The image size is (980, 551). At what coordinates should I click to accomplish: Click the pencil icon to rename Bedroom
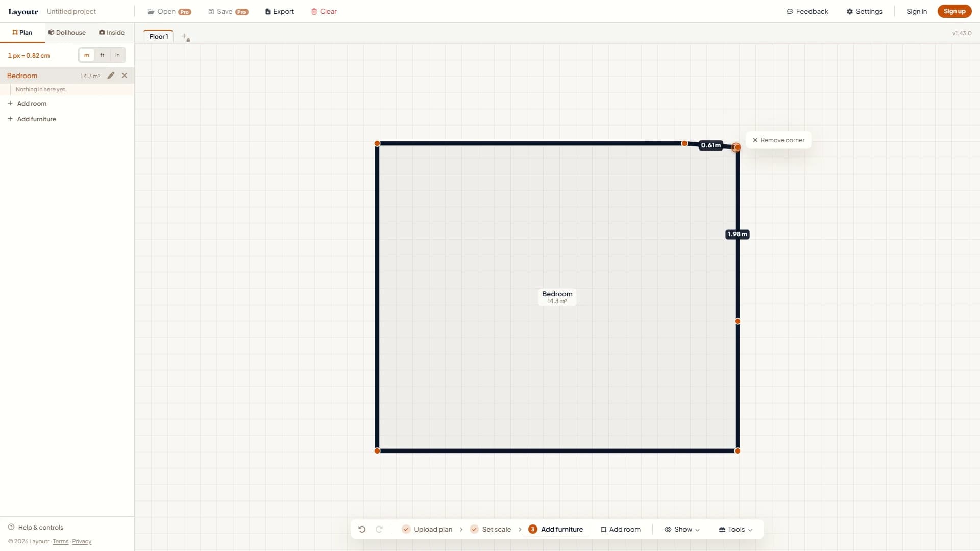click(x=111, y=76)
